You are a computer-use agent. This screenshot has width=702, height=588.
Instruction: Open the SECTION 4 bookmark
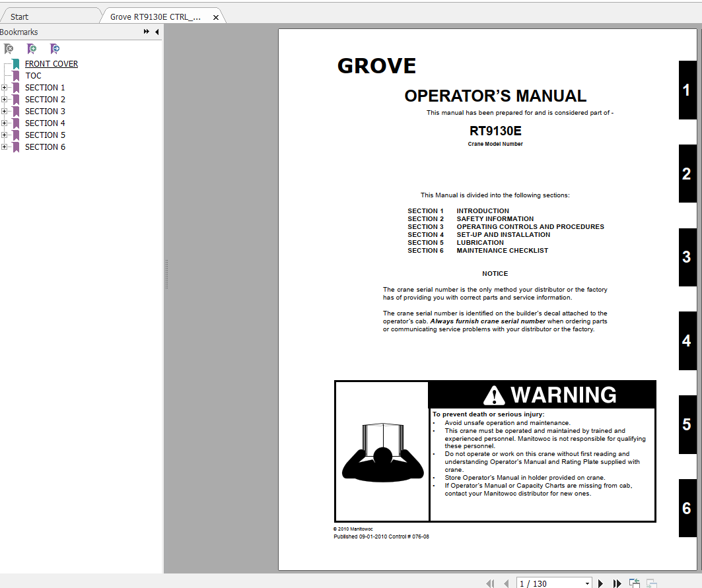45,123
